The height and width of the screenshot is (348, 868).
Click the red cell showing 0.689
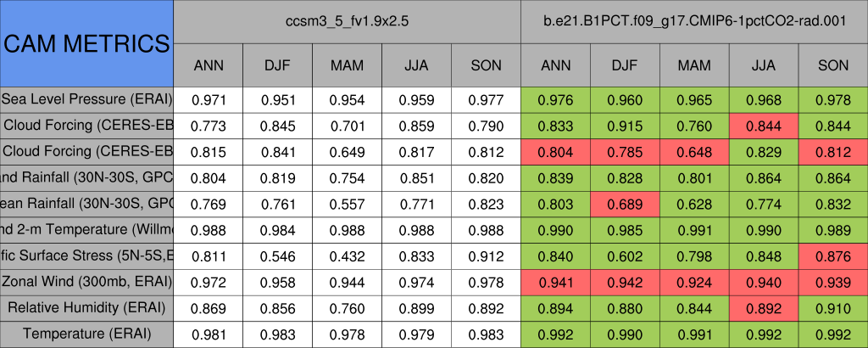tap(625, 204)
